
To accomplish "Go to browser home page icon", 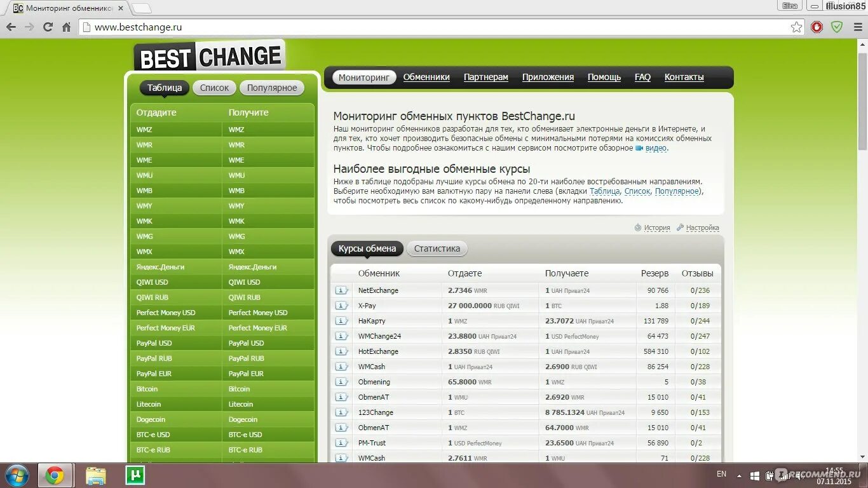I will click(x=66, y=27).
